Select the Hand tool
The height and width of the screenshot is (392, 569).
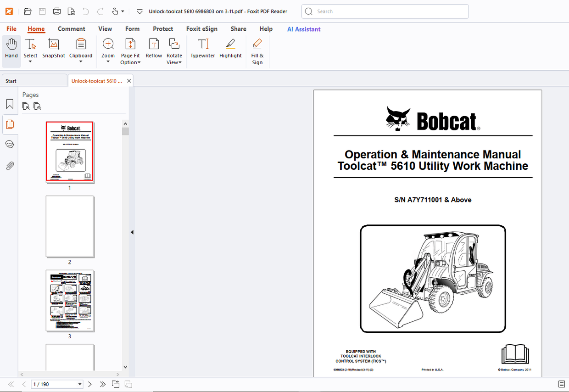[11, 50]
